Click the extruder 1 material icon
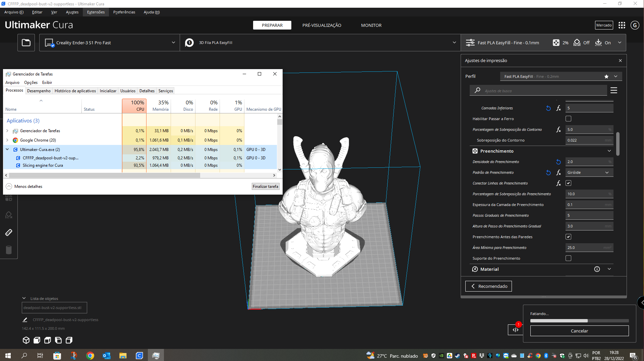This screenshot has width=644, height=361. (x=189, y=43)
